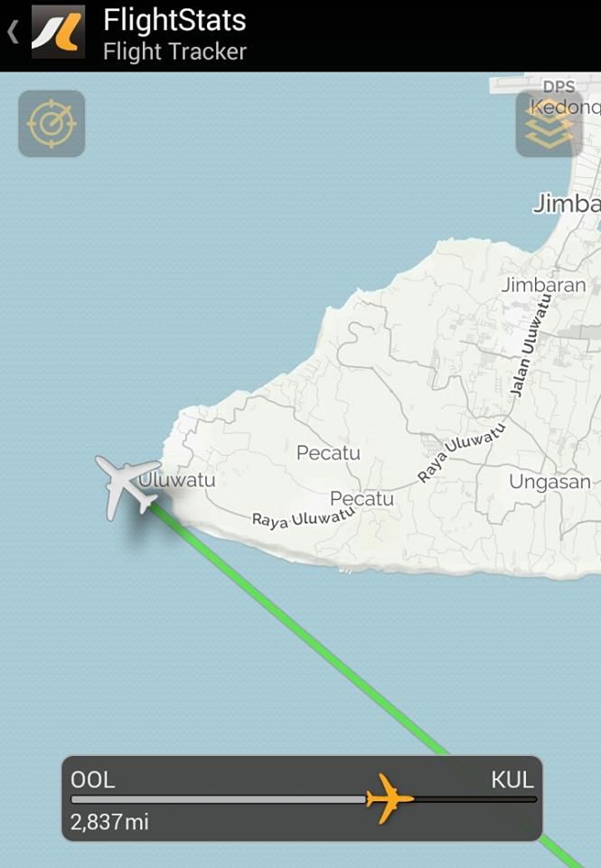The height and width of the screenshot is (868, 601).
Task: Tap the lower Pecatu map label
Action: click(362, 499)
